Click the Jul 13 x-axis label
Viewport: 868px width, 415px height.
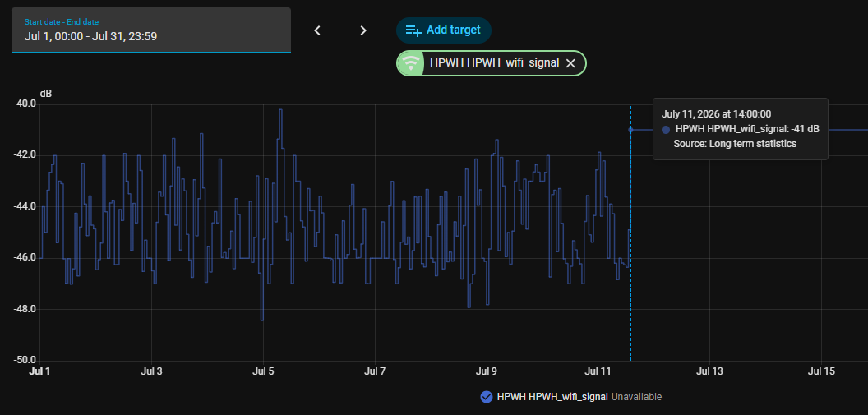coord(709,371)
